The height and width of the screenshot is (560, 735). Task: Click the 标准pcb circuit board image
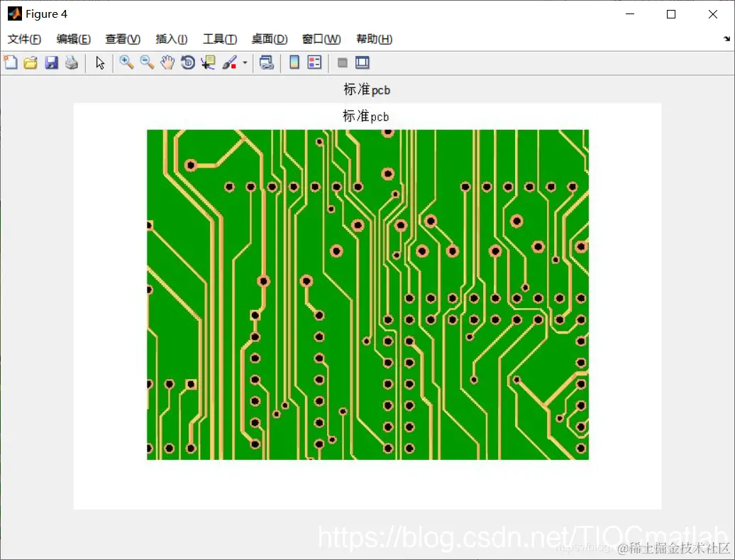(367, 295)
